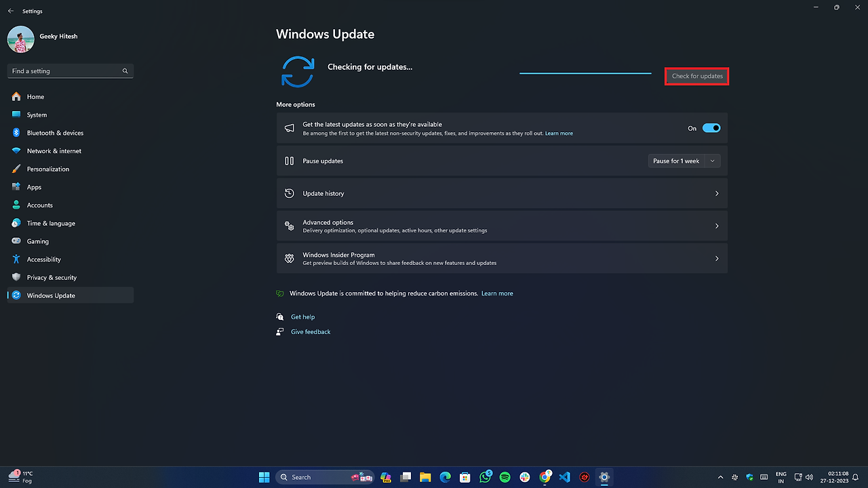Open the Windows Start menu
Screen dimensions: 868x488
(264, 477)
